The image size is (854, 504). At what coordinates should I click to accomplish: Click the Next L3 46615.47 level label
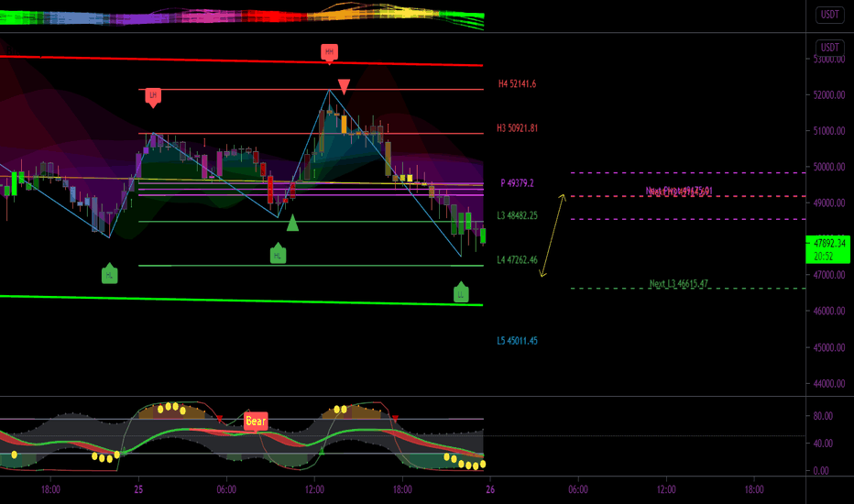[679, 283]
